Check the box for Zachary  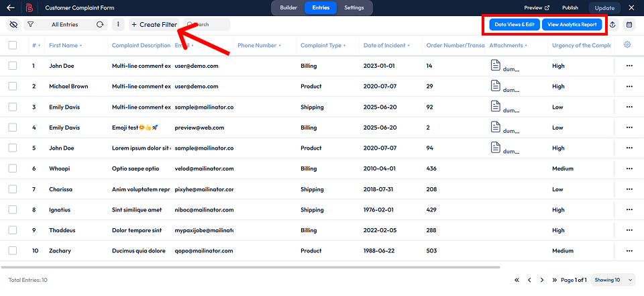coord(13,251)
